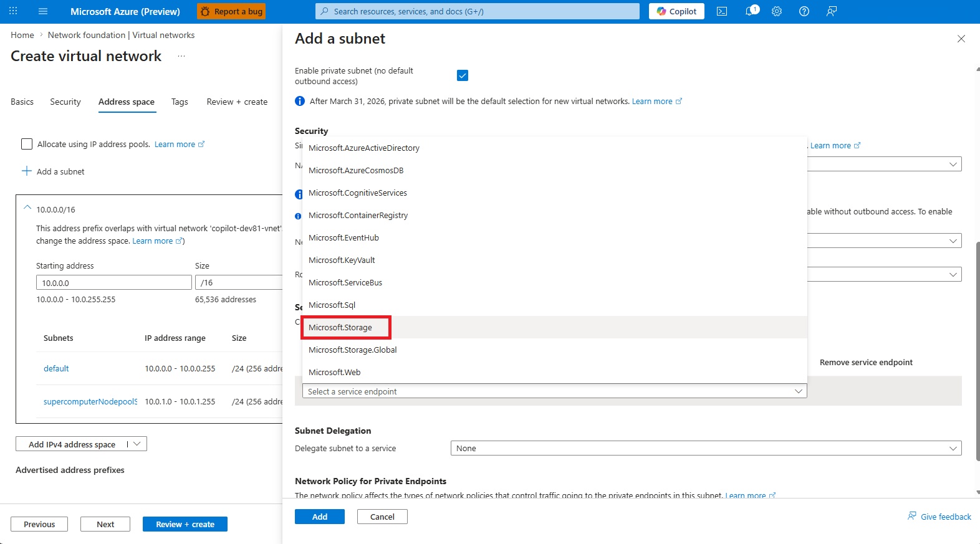
Task: Select Microsoft.Web endpoint option
Action: [555, 372]
